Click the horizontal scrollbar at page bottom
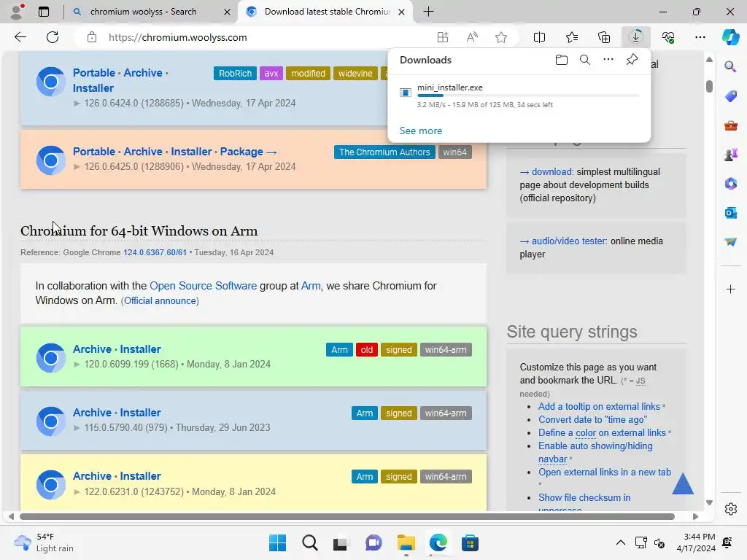747x560 pixels. (x=347, y=517)
